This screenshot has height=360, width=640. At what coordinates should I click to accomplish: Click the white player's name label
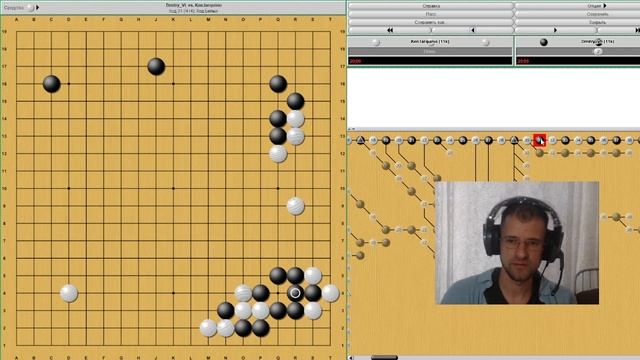pos(429,42)
